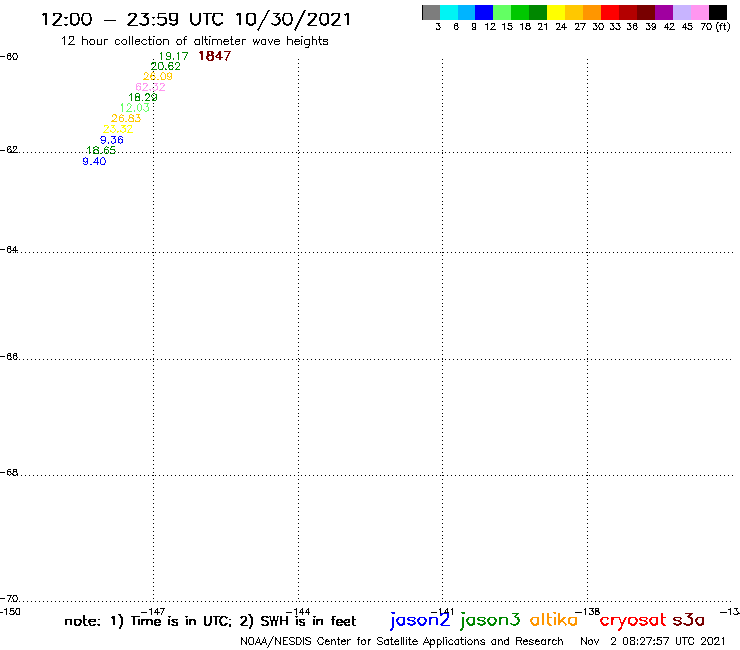740x650 pixels.
Task: Select the longitude axis label -147
Action: point(153,612)
